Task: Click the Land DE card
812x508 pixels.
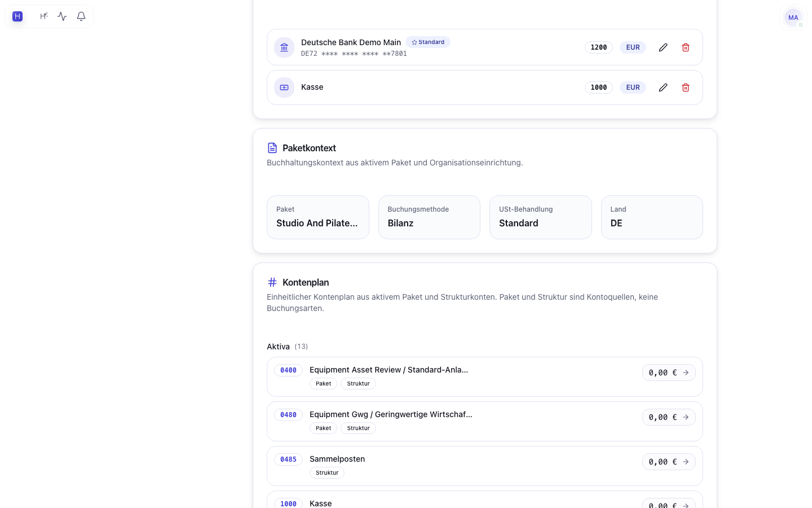Action: coord(652,217)
